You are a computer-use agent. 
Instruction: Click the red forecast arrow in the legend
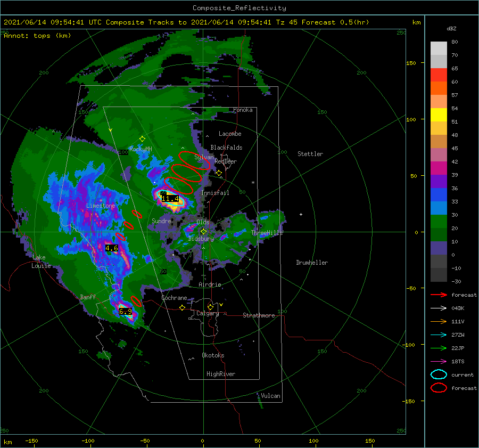click(439, 295)
